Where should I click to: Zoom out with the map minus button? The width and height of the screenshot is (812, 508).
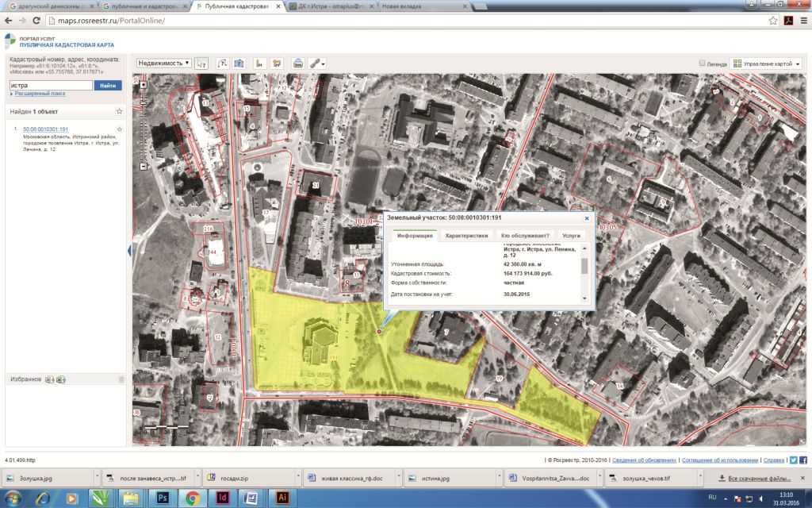tap(144, 167)
